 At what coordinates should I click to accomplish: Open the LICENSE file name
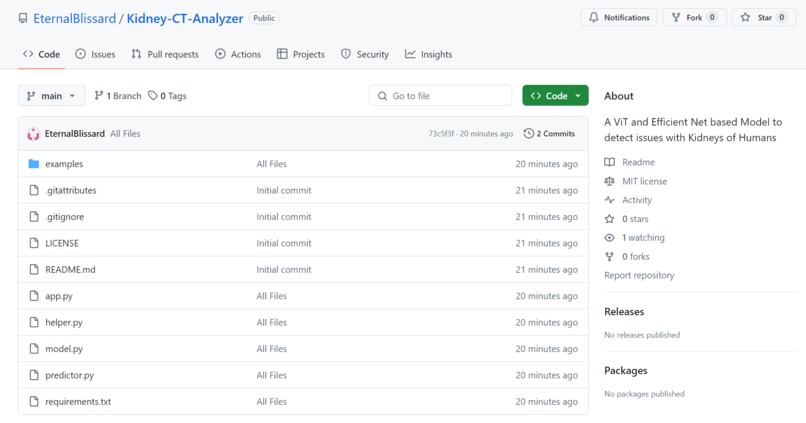(62, 243)
